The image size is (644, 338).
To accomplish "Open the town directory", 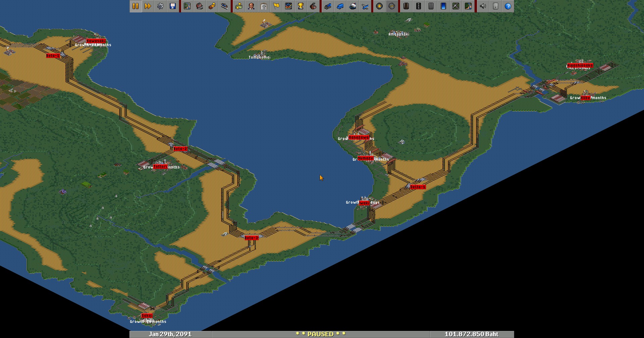I will pyautogui.click(x=200, y=6).
